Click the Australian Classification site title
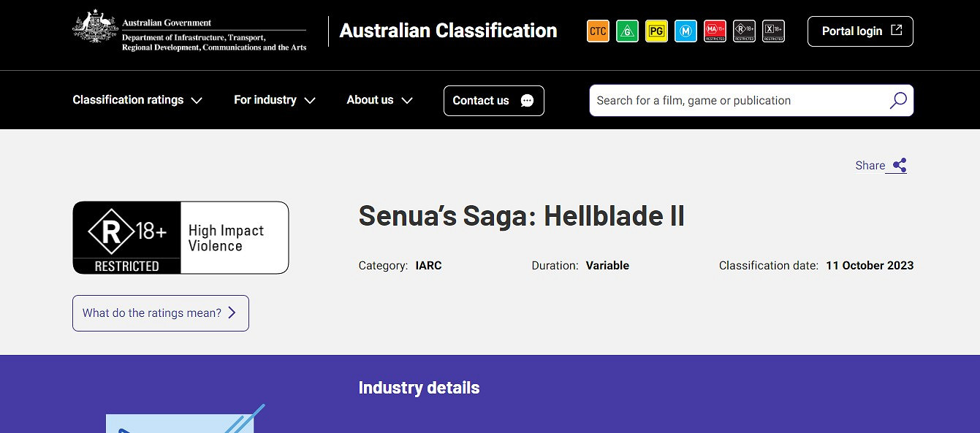This screenshot has width=980, height=433. click(x=448, y=31)
